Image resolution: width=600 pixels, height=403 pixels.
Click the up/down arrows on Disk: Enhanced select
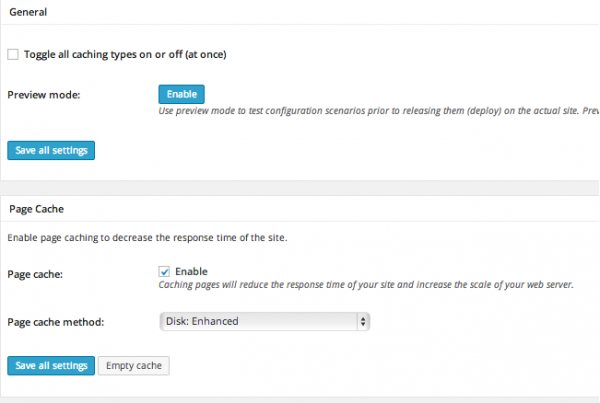point(363,321)
